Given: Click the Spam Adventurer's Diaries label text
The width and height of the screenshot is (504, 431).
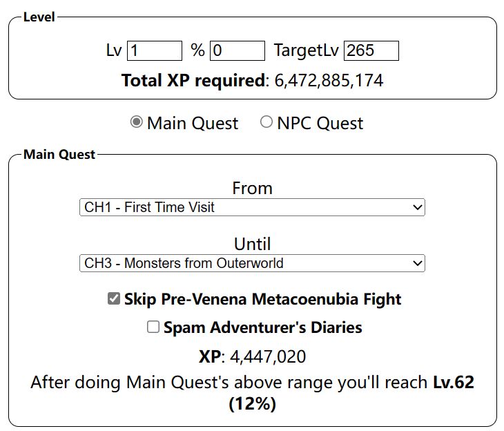Looking at the screenshot, I should tap(262, 327).
